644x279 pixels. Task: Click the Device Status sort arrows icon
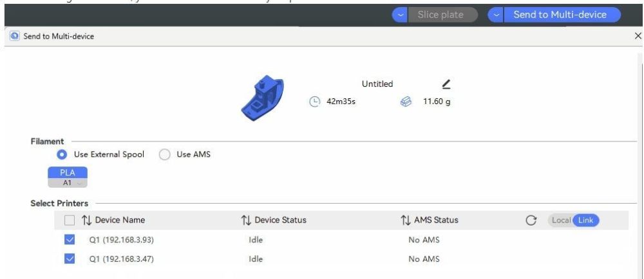[x=245, y=221]
